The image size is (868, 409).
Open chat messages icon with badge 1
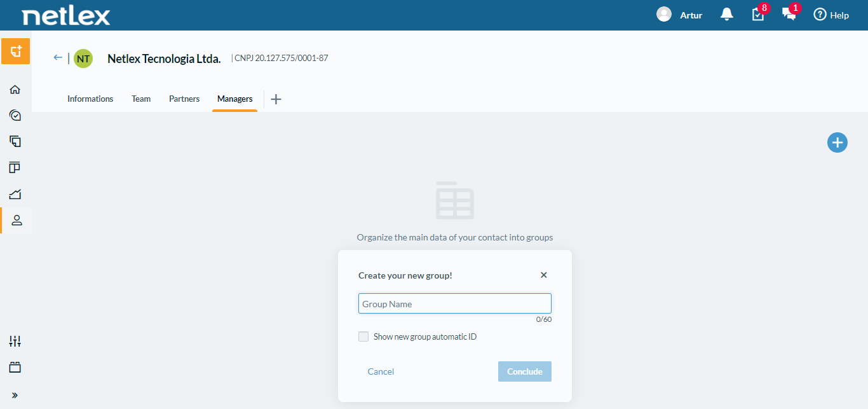click(x=790, y=14)
